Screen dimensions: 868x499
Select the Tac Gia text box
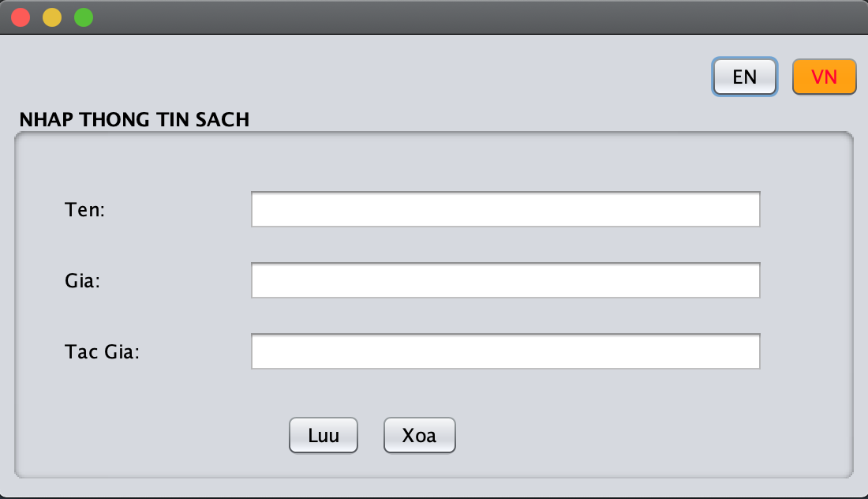[x=505, y=351]
